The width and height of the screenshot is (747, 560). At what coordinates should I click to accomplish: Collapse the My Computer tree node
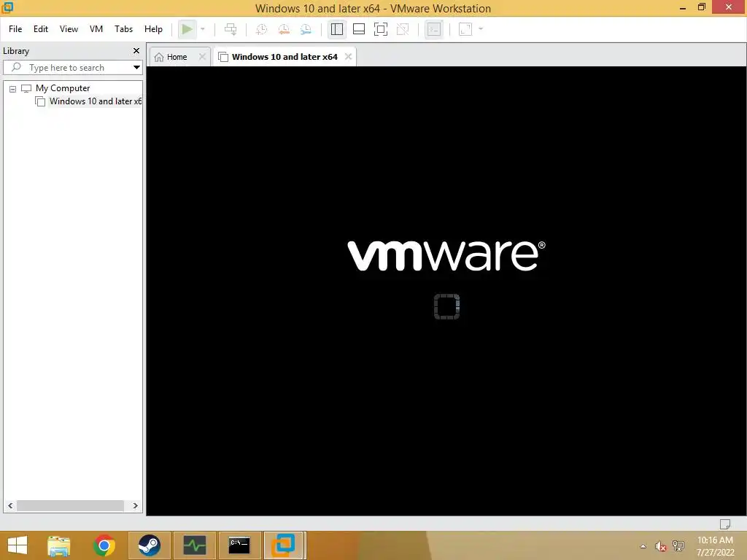click(x=13, y=89)
